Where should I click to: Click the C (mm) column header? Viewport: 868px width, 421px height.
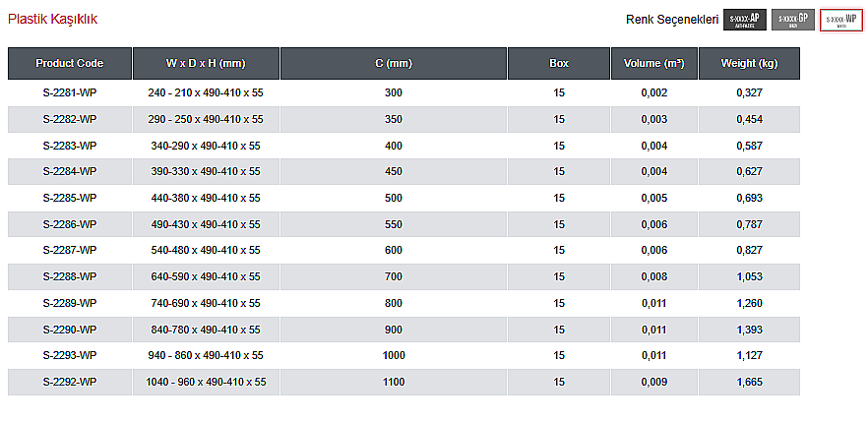click(394, 63)
